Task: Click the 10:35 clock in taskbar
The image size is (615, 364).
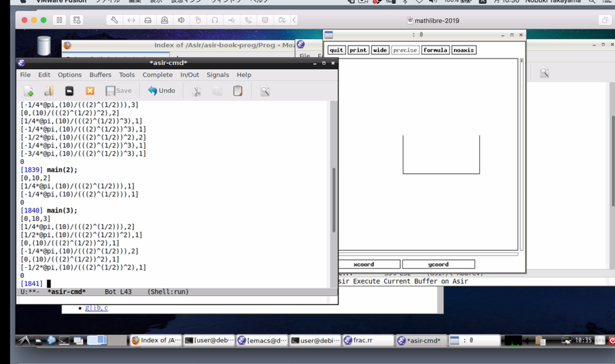Action: 583,340
